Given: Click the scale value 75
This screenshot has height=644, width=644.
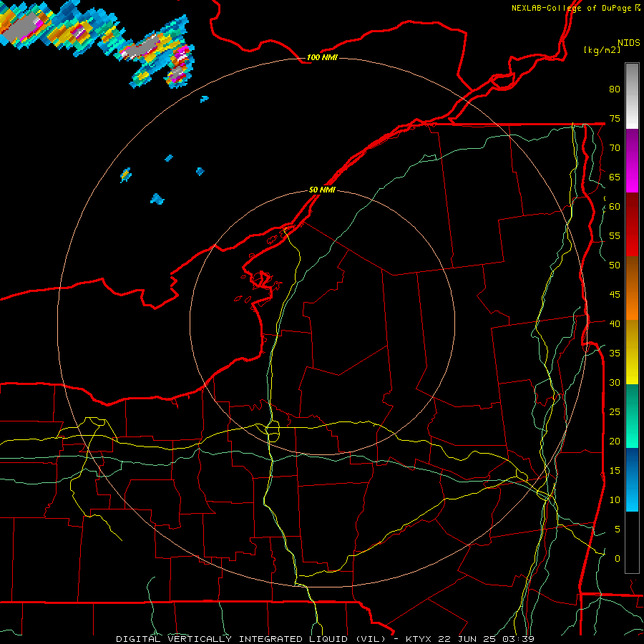Looking at the screenshot, I should [615, 118].
